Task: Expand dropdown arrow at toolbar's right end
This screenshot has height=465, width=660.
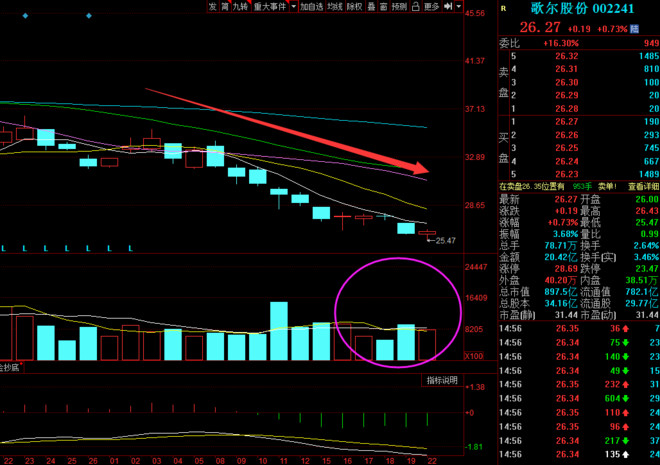Action: (457, 6)
